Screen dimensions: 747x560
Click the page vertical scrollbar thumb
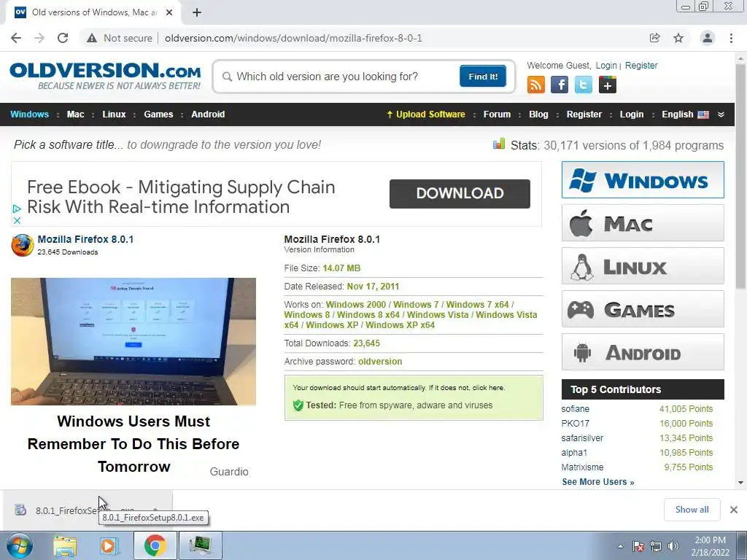coord(741,175)
